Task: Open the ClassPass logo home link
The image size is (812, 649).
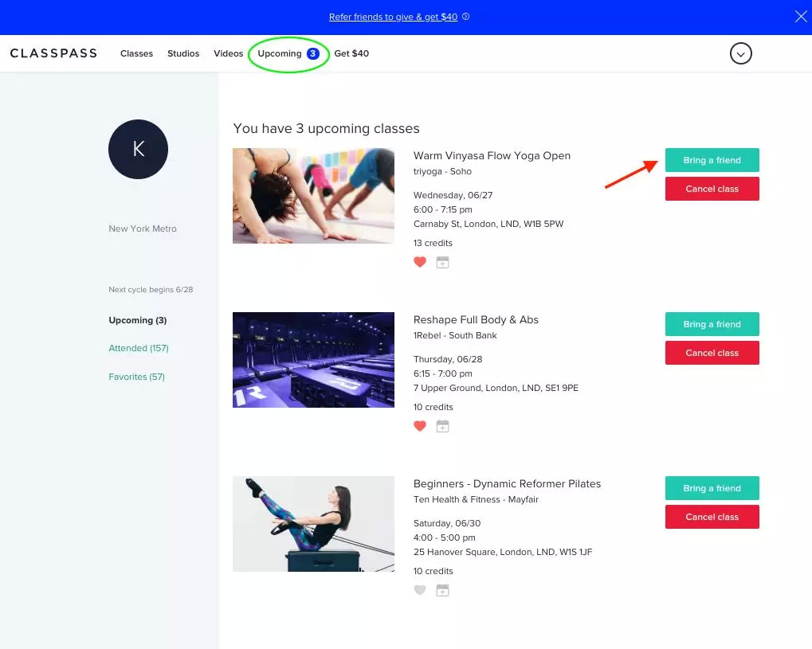Action: [x=53, y=53]
